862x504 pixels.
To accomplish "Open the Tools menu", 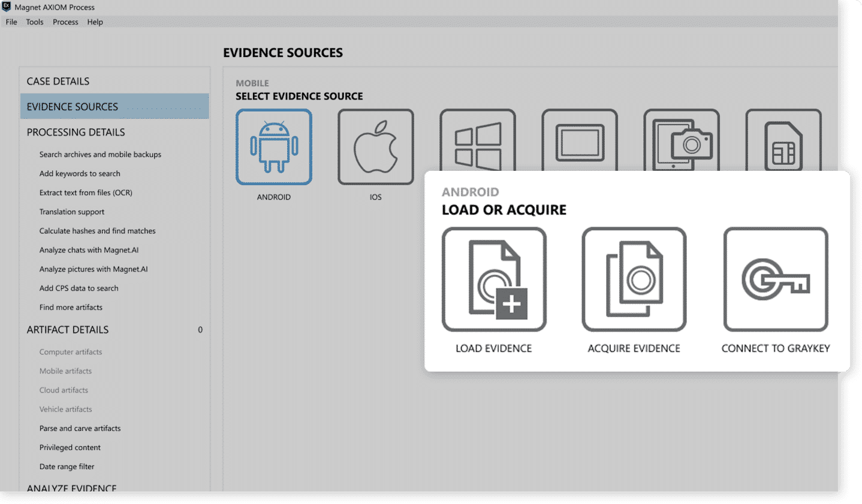I will point(34,22).
